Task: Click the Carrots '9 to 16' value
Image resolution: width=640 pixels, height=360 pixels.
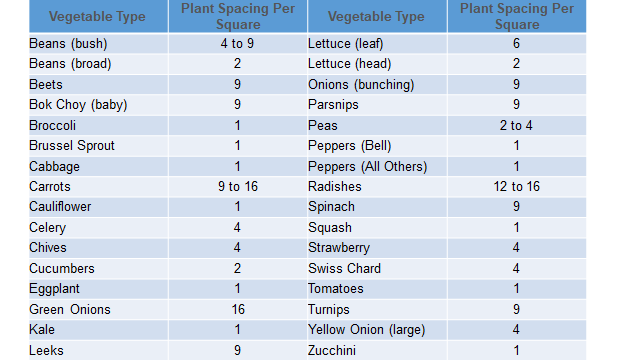Action: coord(238,187)
